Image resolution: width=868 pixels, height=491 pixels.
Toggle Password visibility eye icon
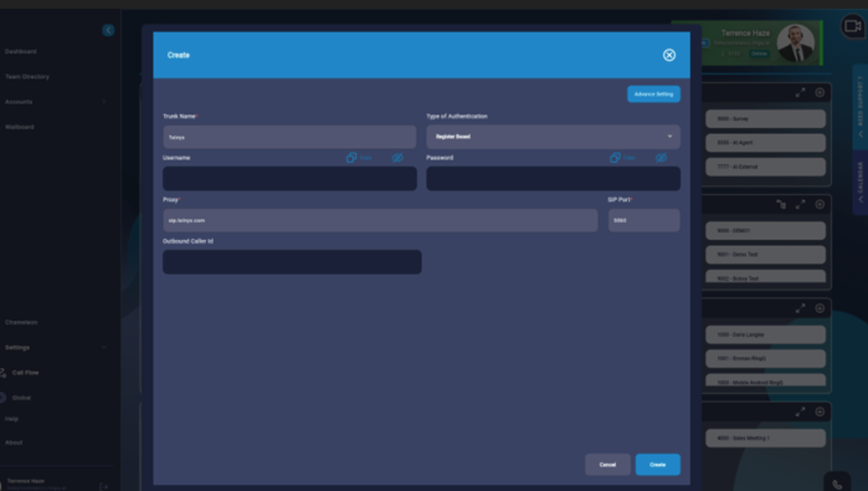click(x=661, y=158)
